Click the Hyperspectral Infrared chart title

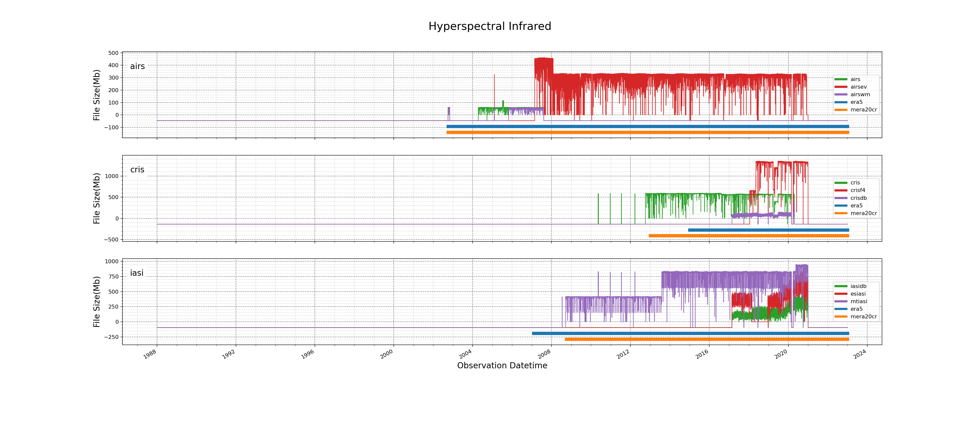pyautogui.click(x=490, y=26)
